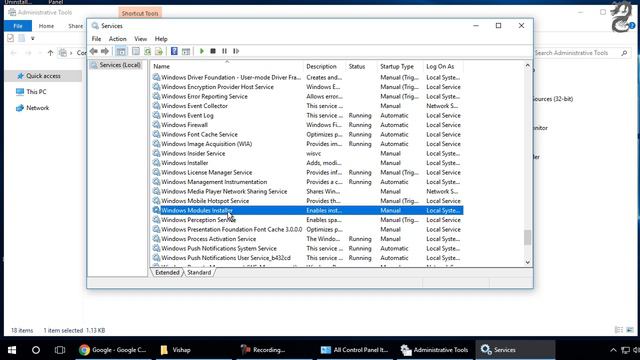Open the View menu in Services
The height and width of the screenshot is (360, 640).
pyautogui.click(x=140, y=39)
